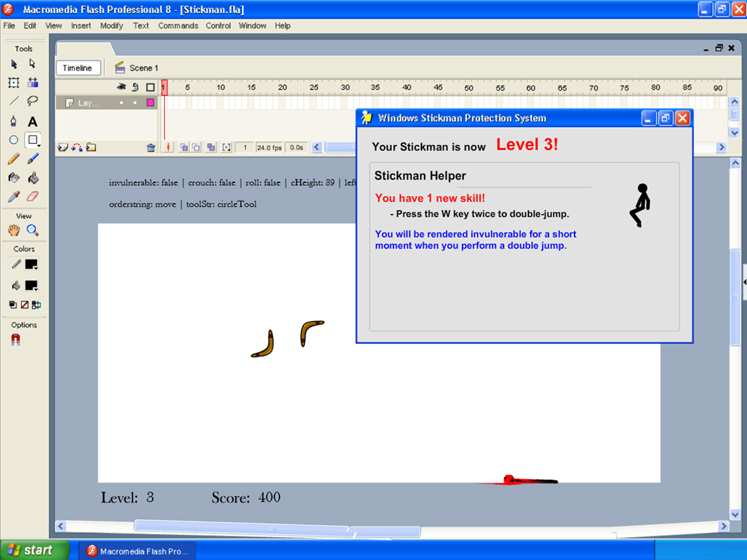Open the Control menu
Viewport: 747px width, 560px height.
pos(218,26)
